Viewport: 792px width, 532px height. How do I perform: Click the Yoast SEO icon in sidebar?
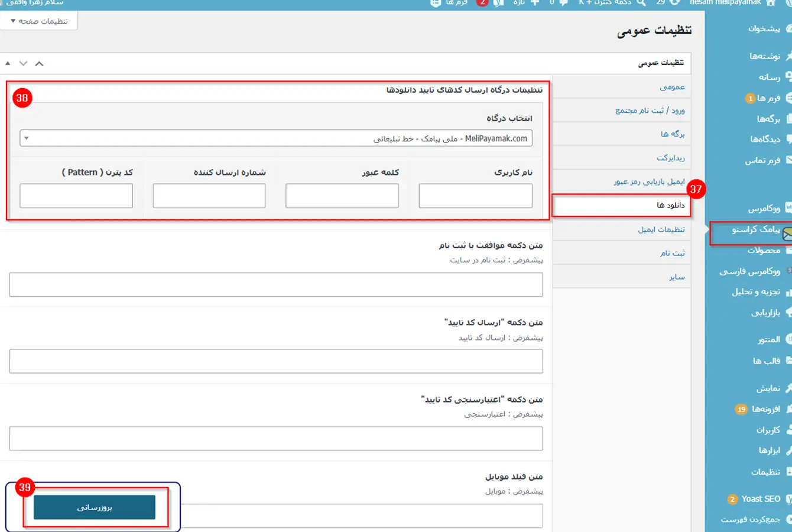(x=788, y=499)
